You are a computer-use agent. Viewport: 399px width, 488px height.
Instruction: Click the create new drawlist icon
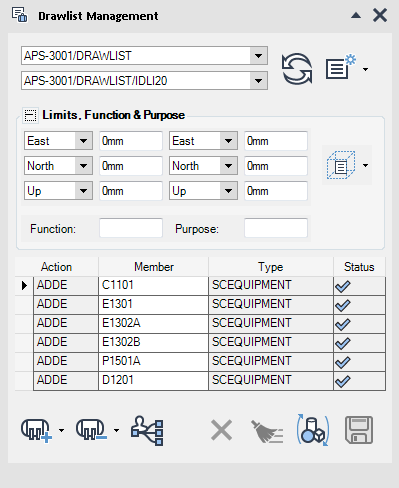(341, 67)
